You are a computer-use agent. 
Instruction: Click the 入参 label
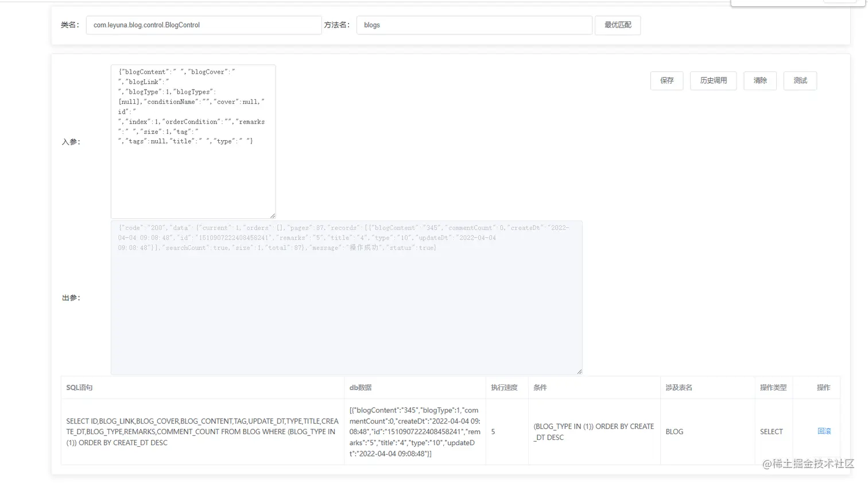pyautogui.click(x=71, y=142)
